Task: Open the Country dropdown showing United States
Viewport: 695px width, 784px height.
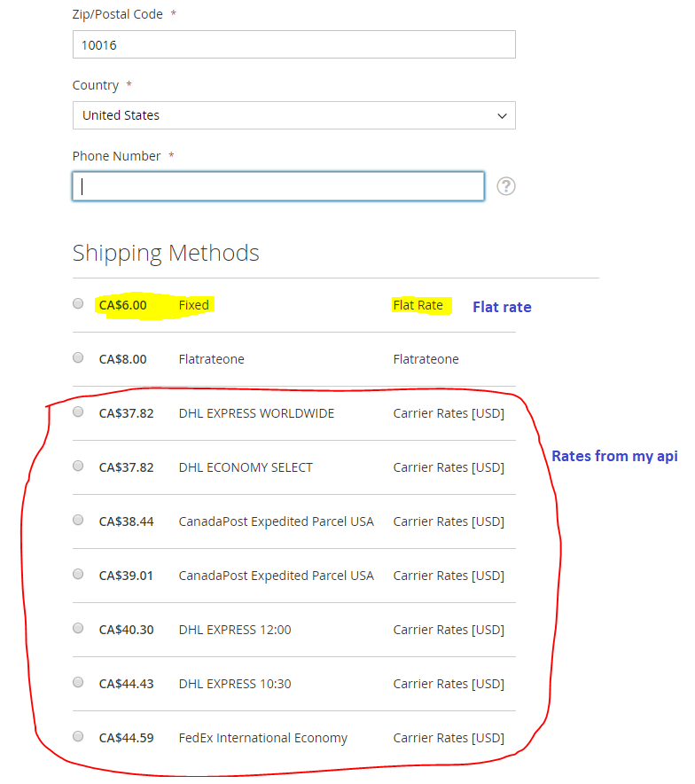Action: (293, 115)
